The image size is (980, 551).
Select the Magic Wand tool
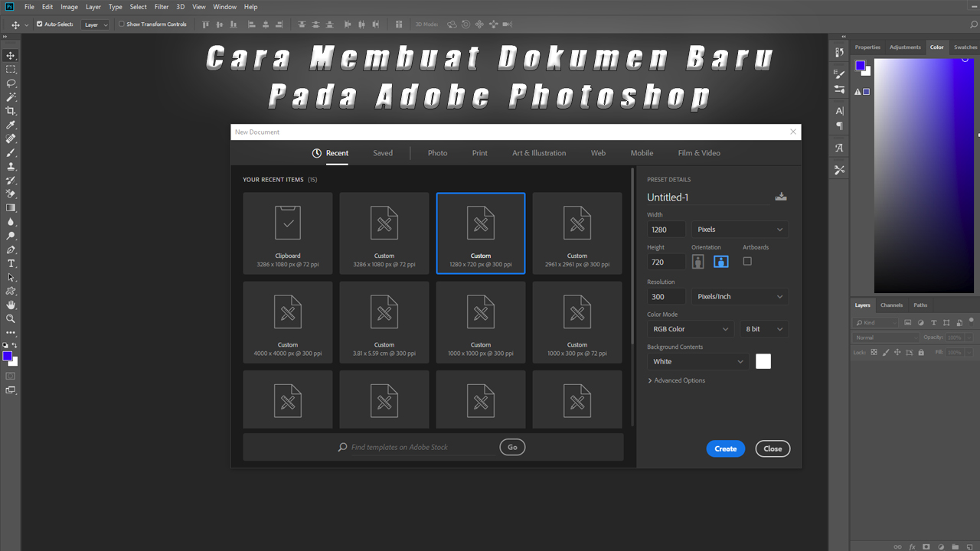pos(11,97)
